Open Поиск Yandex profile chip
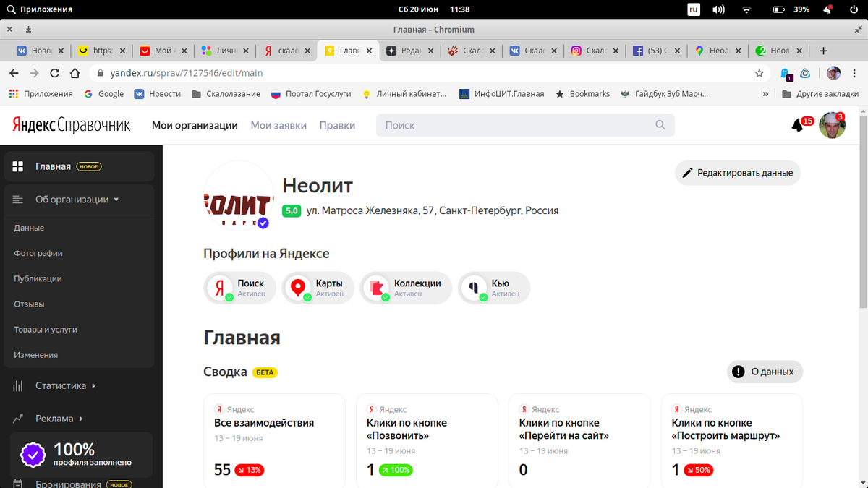 click(239, 288)
